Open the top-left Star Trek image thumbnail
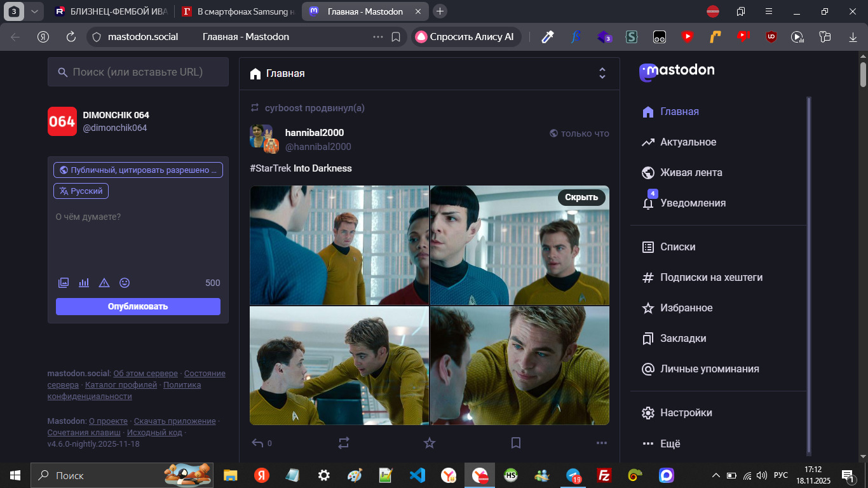868x488 pixels. coord(339,245)
